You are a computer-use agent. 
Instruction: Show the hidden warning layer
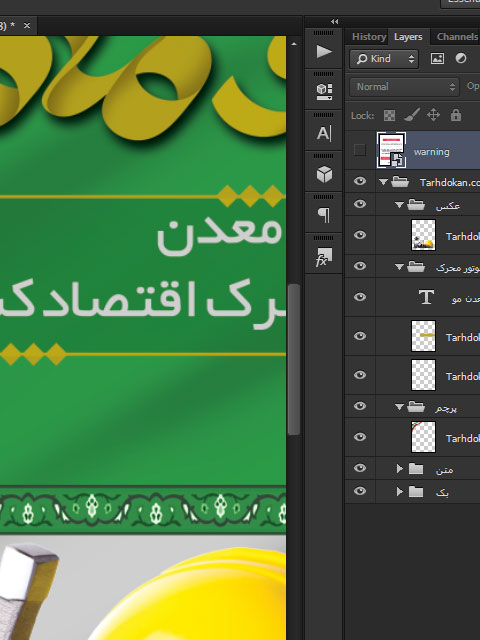pos(360,150)
